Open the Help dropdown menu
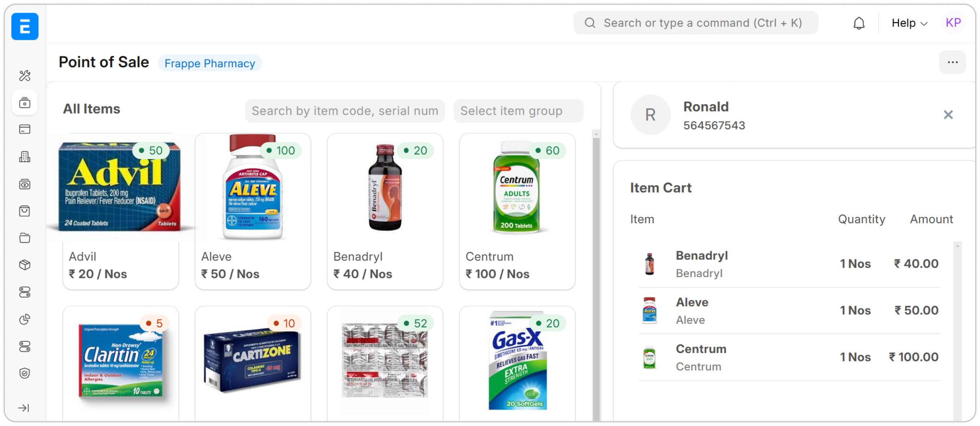The image size is (980, 426). (x=909, y=23)
